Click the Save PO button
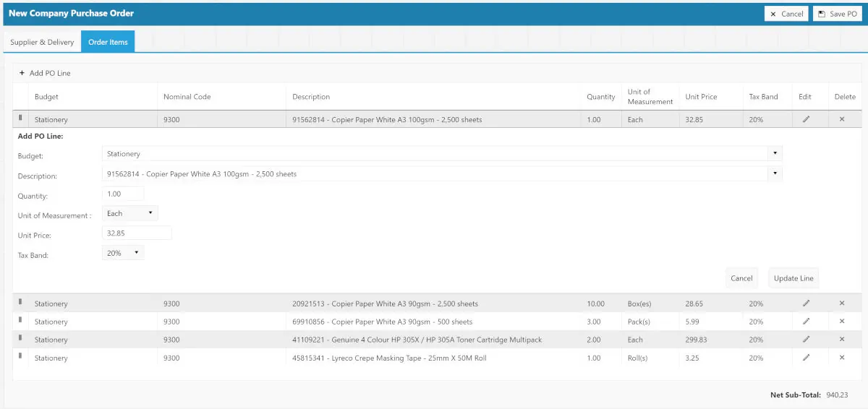The width and height of the screenshot is (868, 409). pos(838,14)
